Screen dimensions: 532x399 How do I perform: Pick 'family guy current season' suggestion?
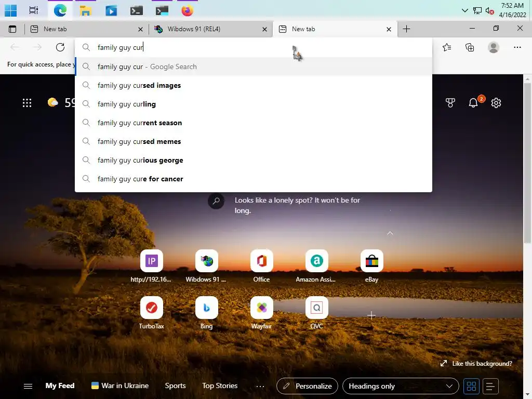coord(254,123)
